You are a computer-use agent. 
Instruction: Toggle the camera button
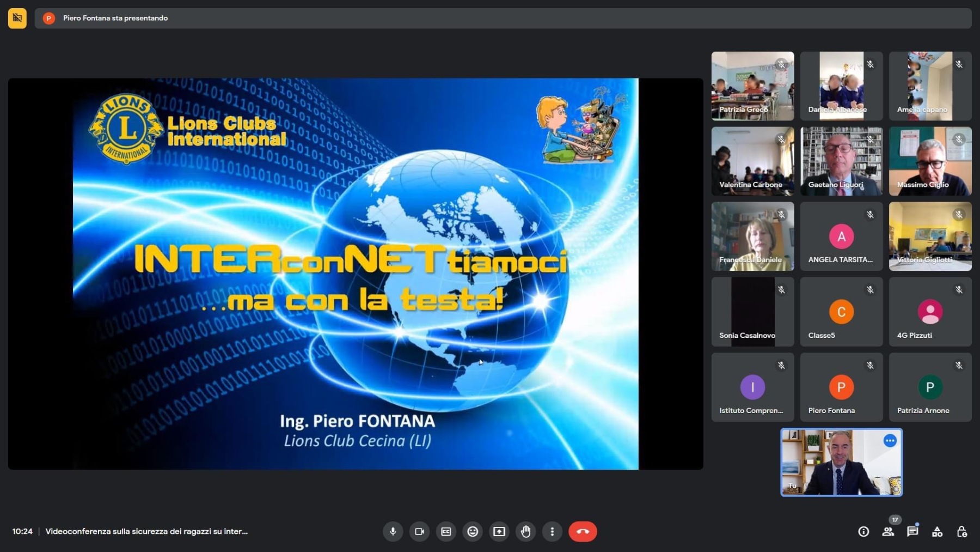(419, 531)
